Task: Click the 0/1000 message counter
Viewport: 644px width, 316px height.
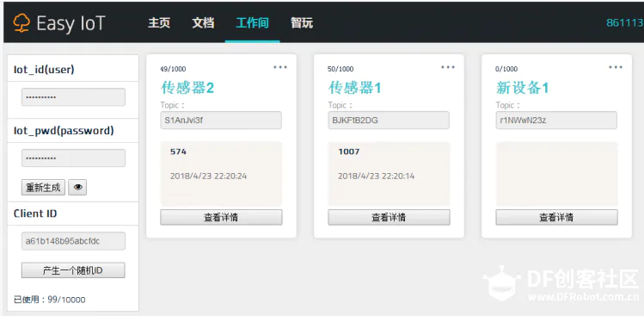Action: [506, 69]
